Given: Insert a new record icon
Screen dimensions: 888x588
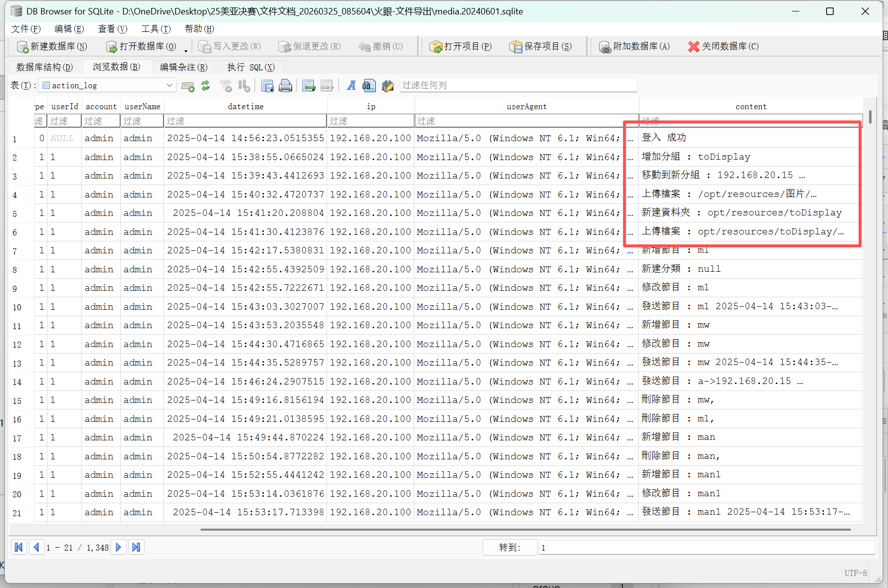Looking at the screenshot, I should [309, 86].
